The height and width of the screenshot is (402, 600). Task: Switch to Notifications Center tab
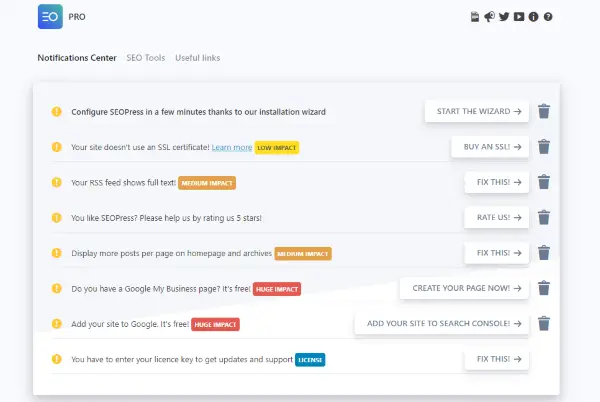(x=77, y=58)
